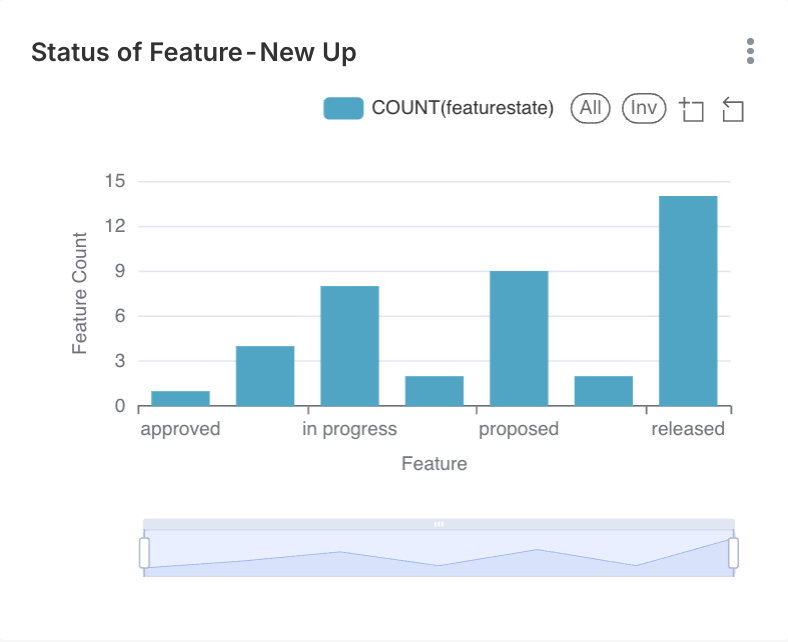The height and width of the screenshot is (642, 788).
Task: Click the released x-axis label
Action: pos(687,429)
